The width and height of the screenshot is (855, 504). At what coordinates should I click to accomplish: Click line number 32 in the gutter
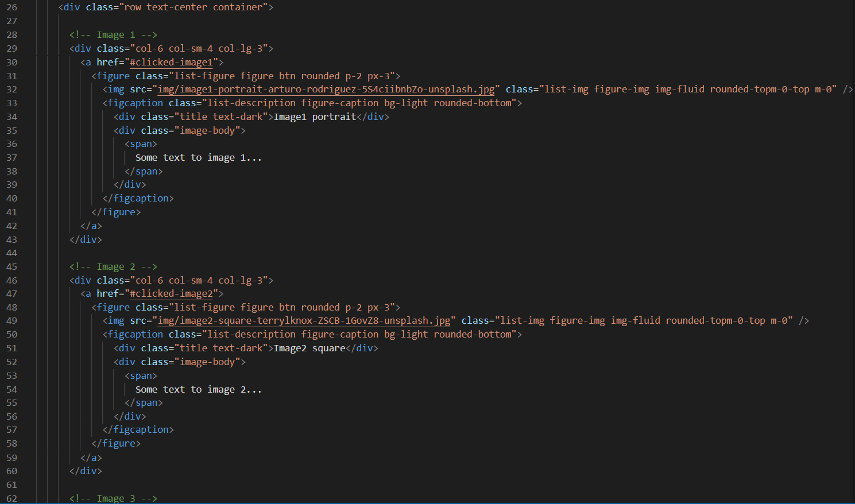click(12, 89)
